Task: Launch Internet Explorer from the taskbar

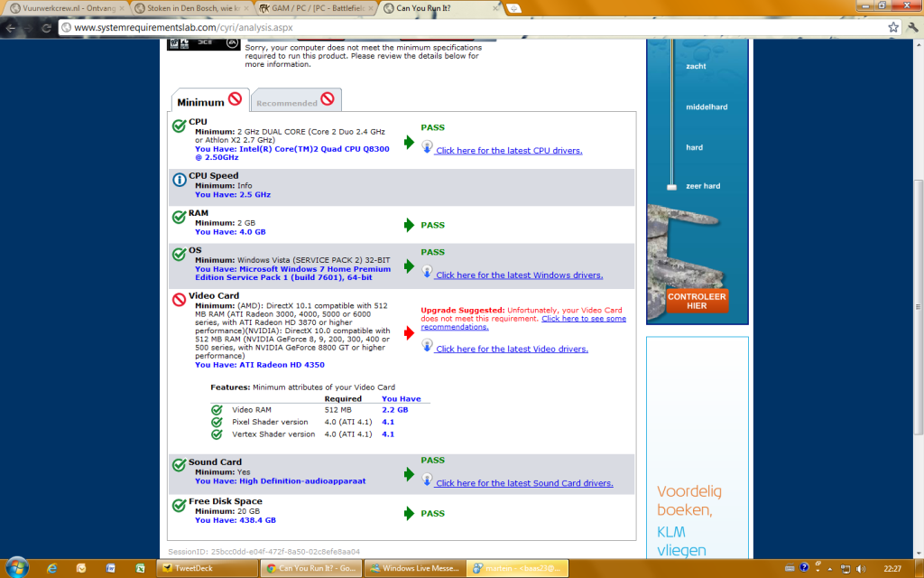Action: click(x=52, y=568)
